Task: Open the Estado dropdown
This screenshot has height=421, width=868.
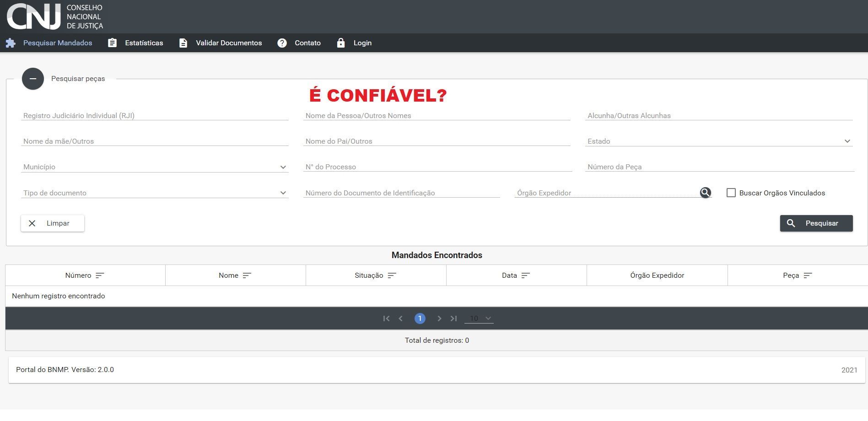Action: 719,141
